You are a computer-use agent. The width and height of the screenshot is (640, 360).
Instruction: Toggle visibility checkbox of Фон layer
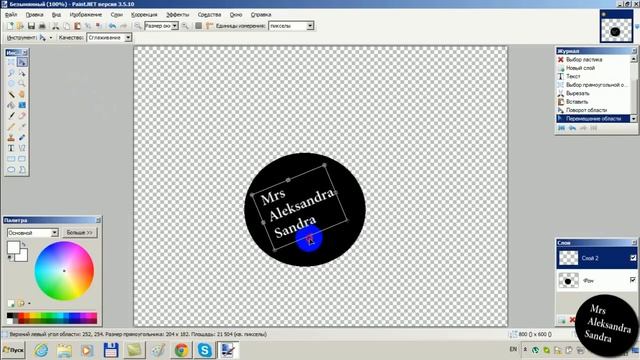click(633, 280)
